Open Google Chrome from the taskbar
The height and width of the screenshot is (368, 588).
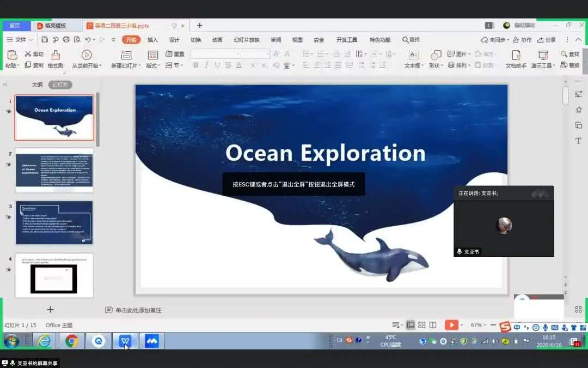click(71, 341)
